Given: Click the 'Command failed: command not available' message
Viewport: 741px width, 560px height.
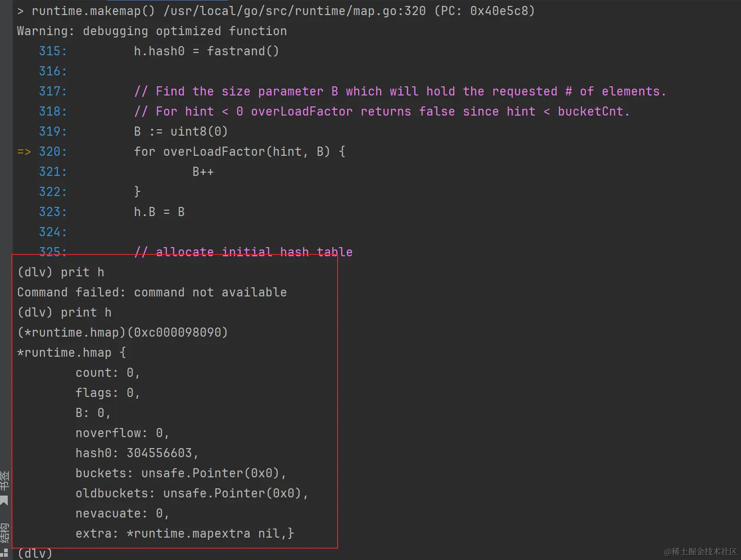Looking at the screenshot, I should click(152, 292).
